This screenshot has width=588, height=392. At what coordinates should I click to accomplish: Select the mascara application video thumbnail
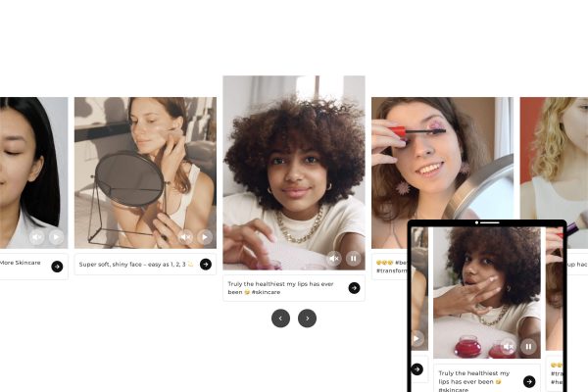pos(443,158)
